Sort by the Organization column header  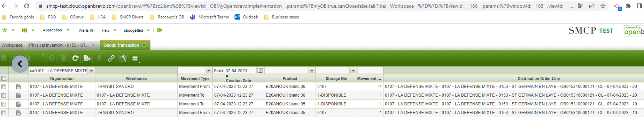click(62, 79)
